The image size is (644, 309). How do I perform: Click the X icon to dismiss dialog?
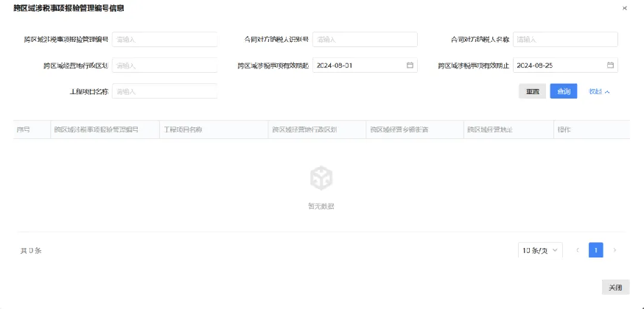click(x=625, y=9)
